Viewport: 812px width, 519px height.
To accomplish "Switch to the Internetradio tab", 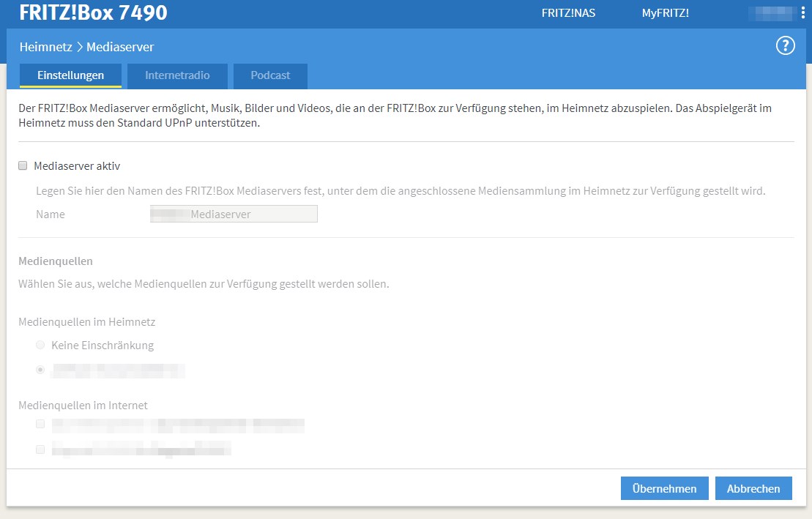I will coord(177,75).
